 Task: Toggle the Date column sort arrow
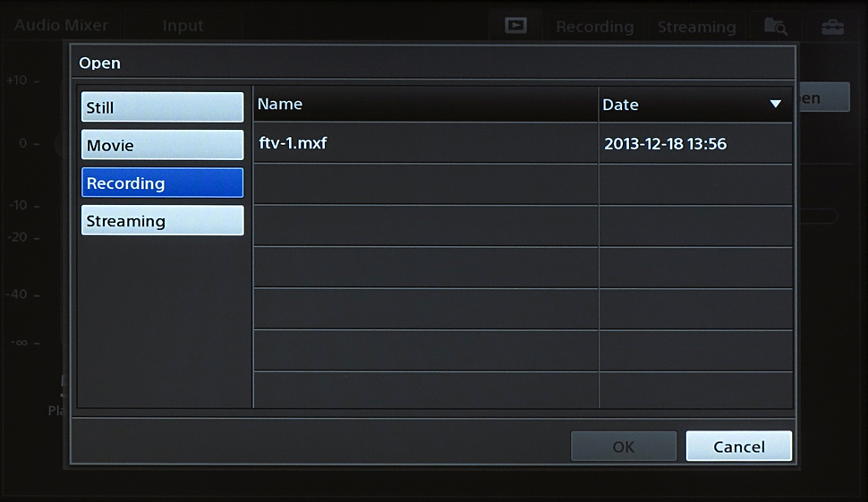tap(775, 105)
